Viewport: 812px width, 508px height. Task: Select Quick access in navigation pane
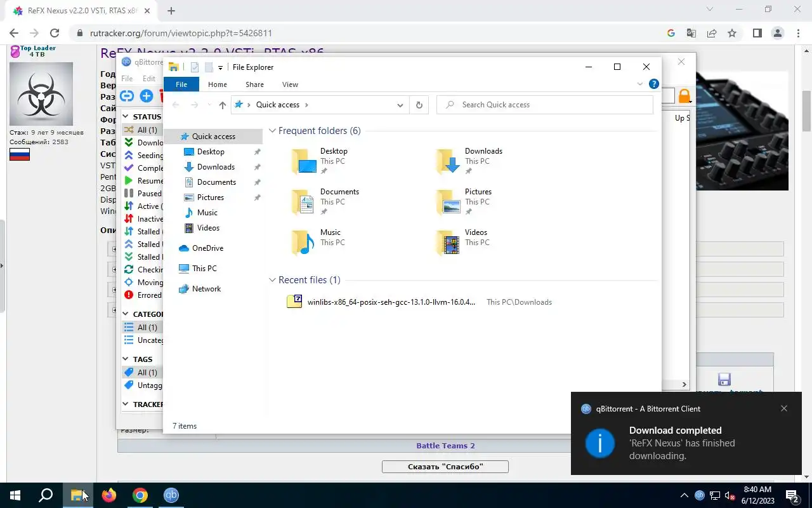213,137
